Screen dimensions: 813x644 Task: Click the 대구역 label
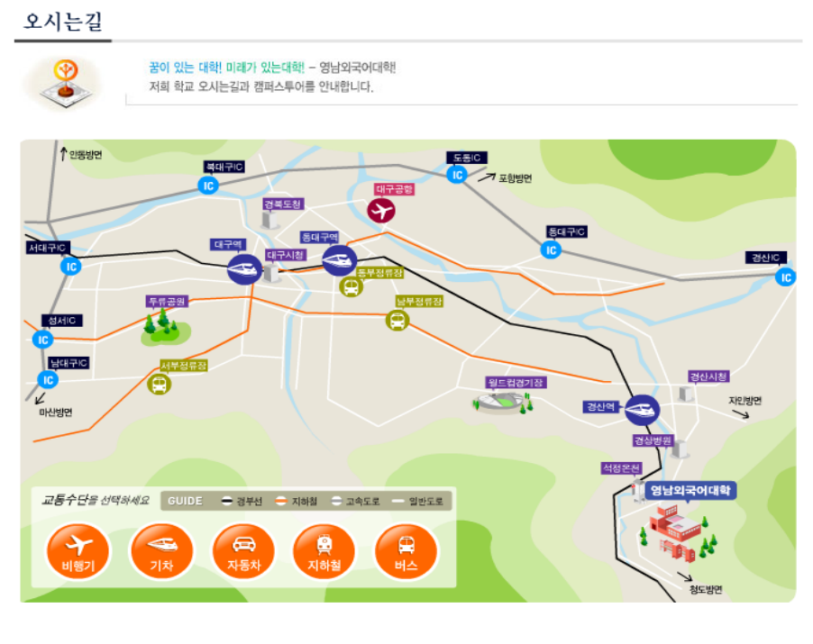228,244
